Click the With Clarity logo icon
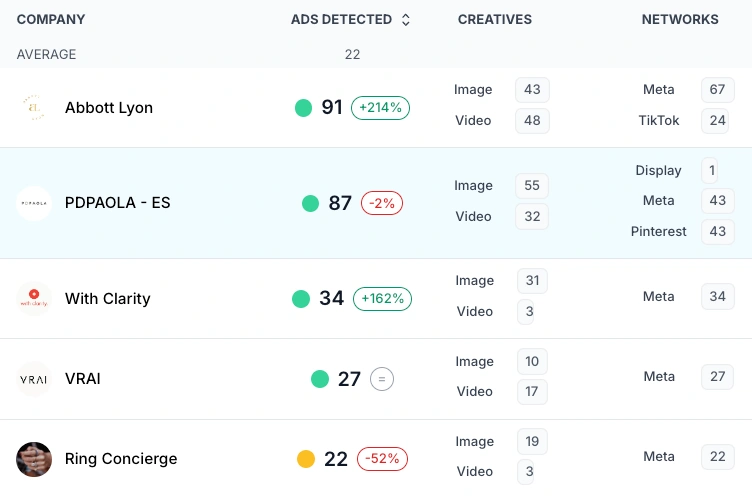The height and width of the screenshot is (498, 752). (x=34, y=298)
